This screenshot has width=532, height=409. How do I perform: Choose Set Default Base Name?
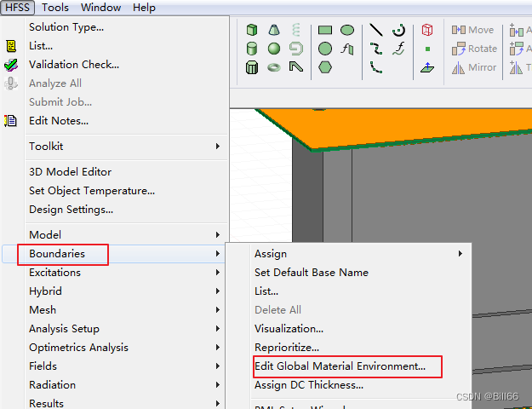coord(348,273)
